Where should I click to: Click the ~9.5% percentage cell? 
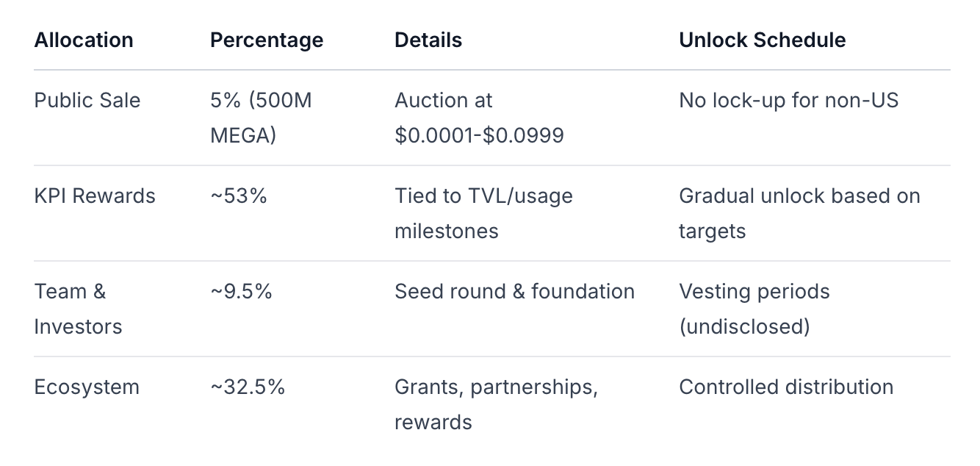[x=241, y=291]
